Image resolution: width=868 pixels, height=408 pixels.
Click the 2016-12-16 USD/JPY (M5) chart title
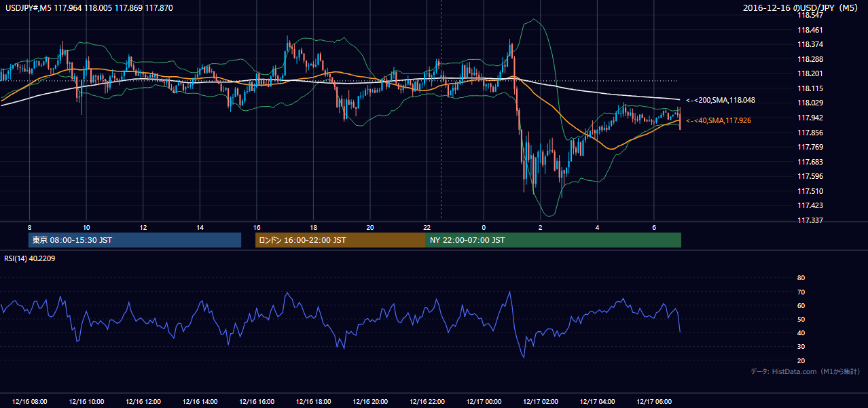pyautogui.click(x=801, y=7)
